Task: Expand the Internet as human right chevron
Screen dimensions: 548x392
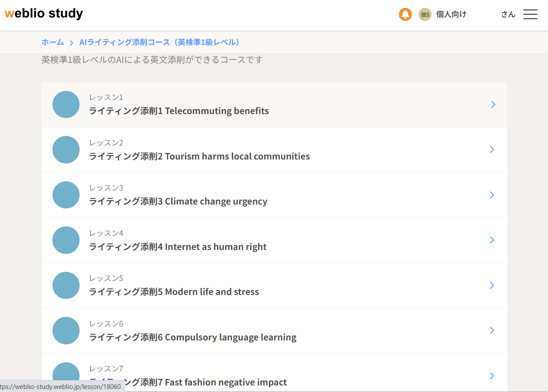Action: pyautogui.click(x=492, y=240)
